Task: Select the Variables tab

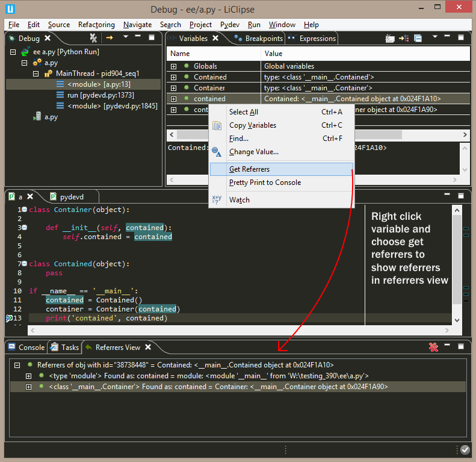Action: (x=193, y=39)
